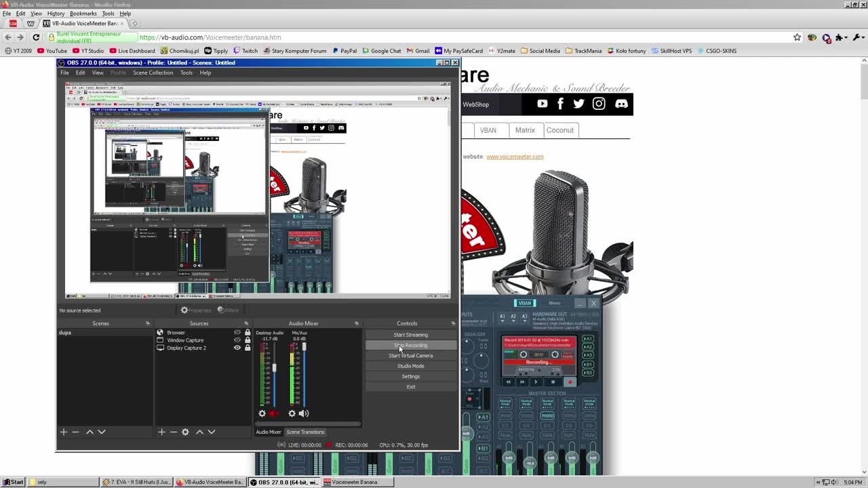Open VB-Audio Discord icon link
Viewport: 868px width, 488px height.
(621, 104)
